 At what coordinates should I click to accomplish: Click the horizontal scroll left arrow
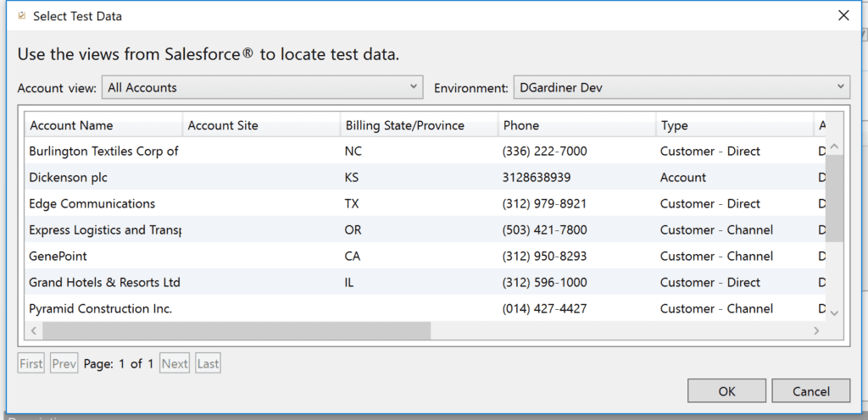(x=35, y=330)
